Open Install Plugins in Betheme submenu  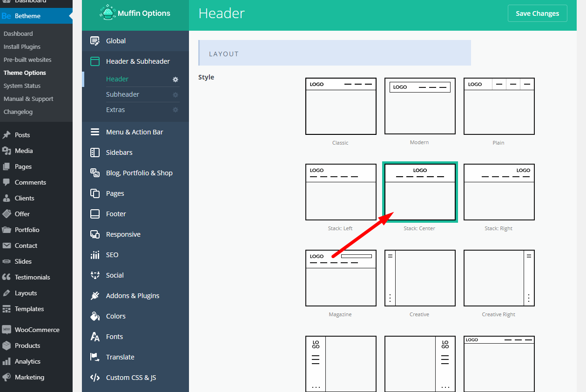22,47
